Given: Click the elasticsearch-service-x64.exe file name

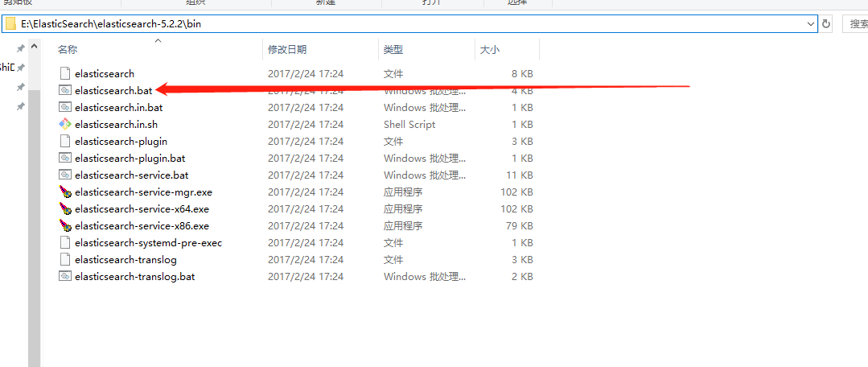Looking at the screenshot, I should (142, 209).
